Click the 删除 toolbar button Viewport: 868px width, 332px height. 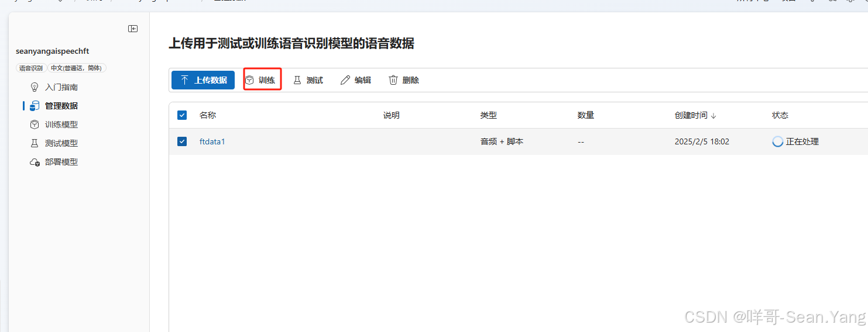(x=404, y=80)
